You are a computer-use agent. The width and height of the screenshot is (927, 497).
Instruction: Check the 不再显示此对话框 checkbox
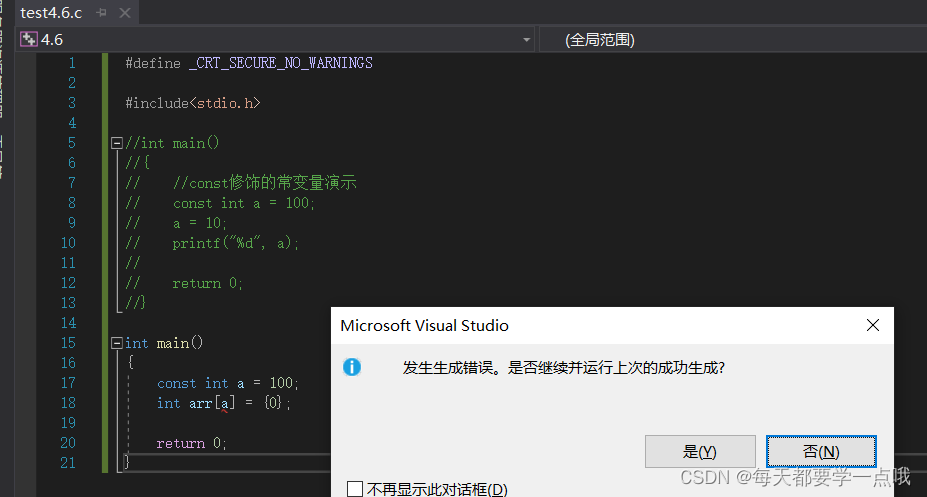355,489
